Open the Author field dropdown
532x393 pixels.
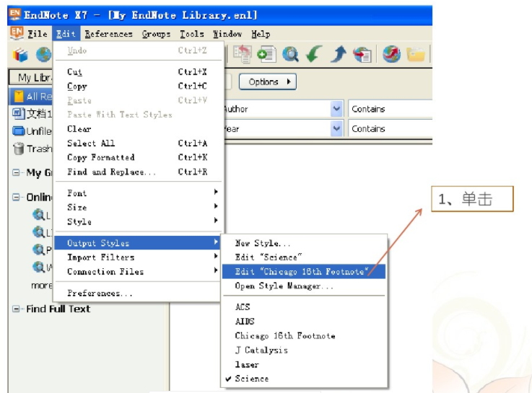point(336,109)
